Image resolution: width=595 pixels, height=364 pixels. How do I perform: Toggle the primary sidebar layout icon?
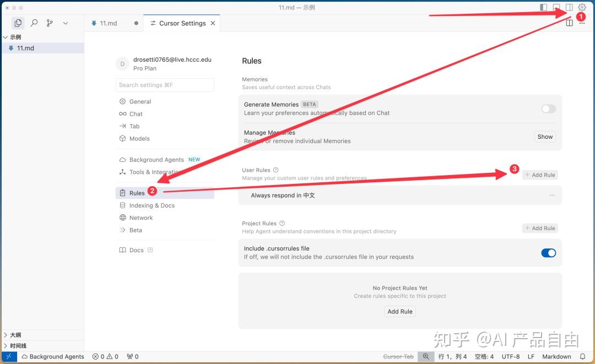coord(543,7)
